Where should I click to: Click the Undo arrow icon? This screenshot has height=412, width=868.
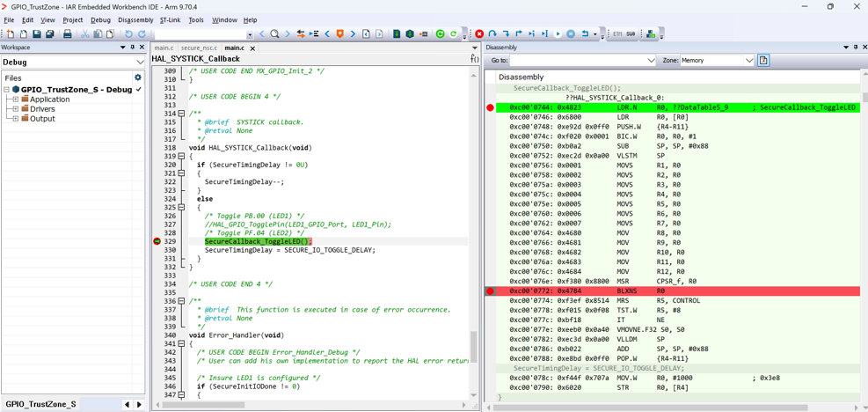click(x=128, y=33)
